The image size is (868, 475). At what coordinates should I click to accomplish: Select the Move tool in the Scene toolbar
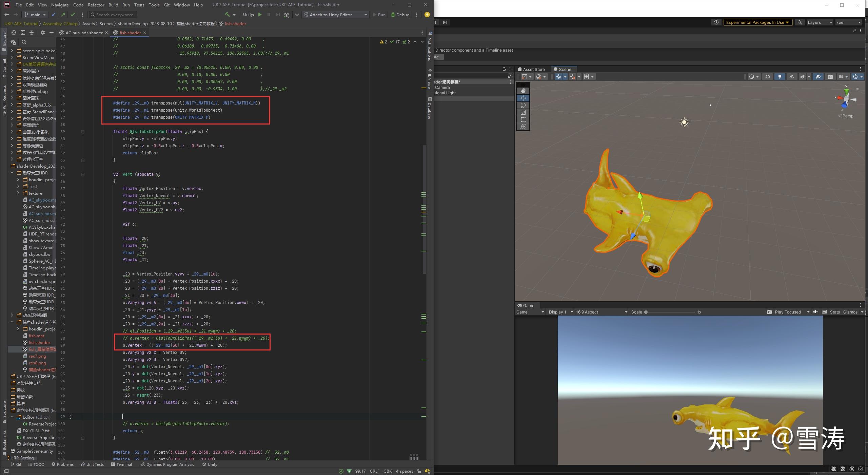(x=523, y=98)
